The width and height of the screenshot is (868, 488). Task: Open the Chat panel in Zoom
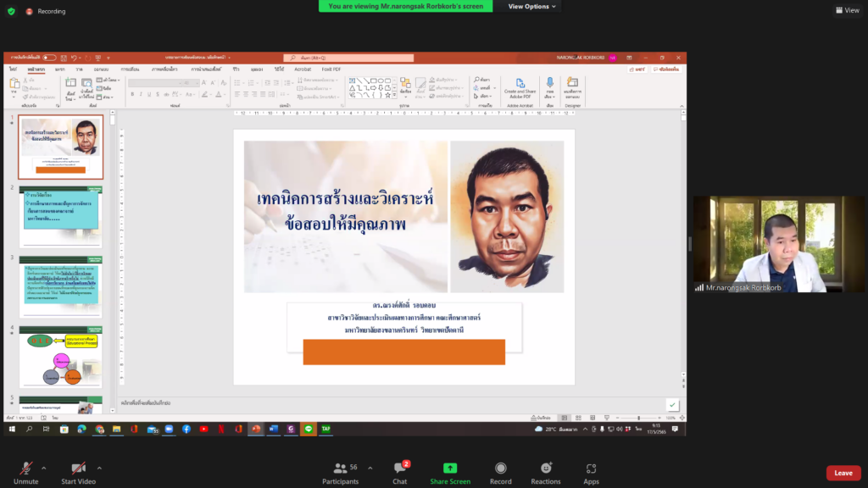(x=398, y=473)
